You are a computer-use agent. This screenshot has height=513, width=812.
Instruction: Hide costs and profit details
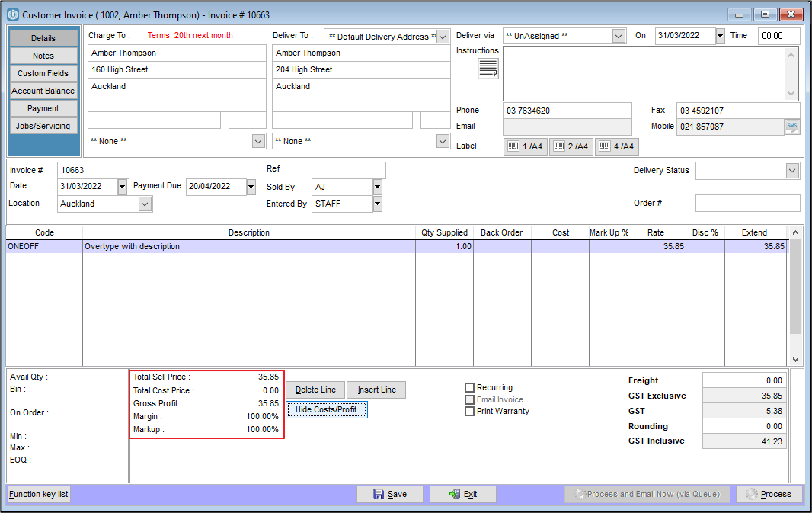point(326,409)
